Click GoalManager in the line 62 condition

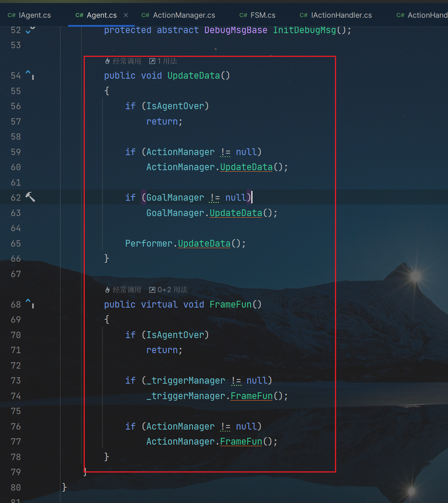[175, 198]
